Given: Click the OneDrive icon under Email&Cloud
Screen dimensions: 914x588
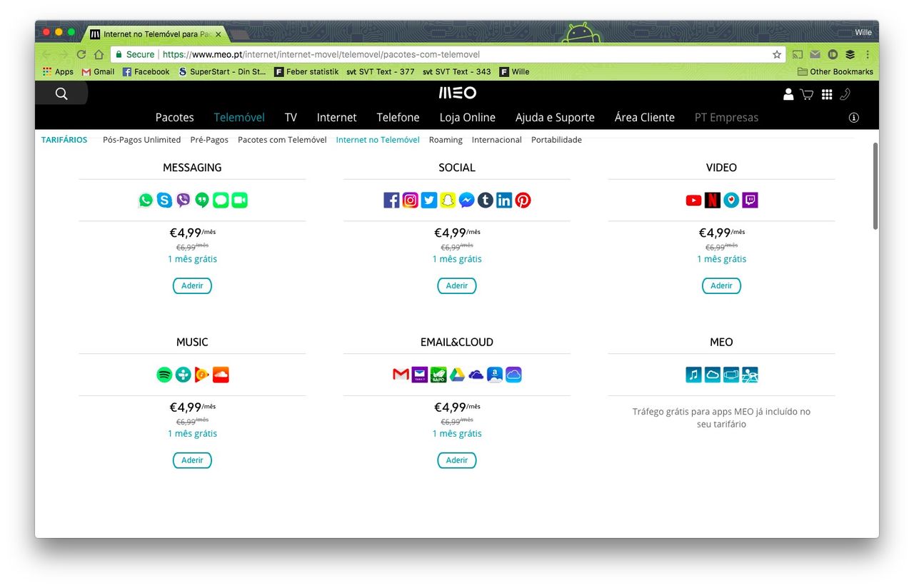Looking at the screenshot, I should click(x=476, y=375).
